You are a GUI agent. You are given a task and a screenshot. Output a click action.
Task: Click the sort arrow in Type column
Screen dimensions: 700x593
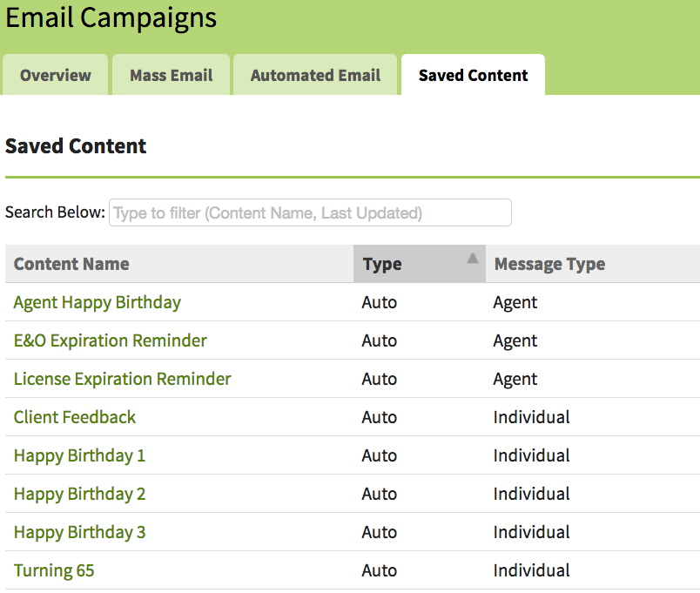click(x=472, y=258)
